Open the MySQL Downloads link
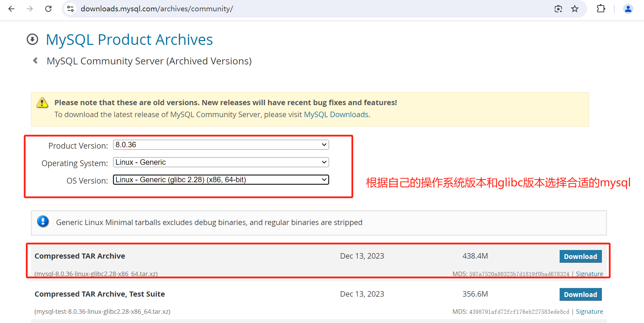 [x=336, y=115]
